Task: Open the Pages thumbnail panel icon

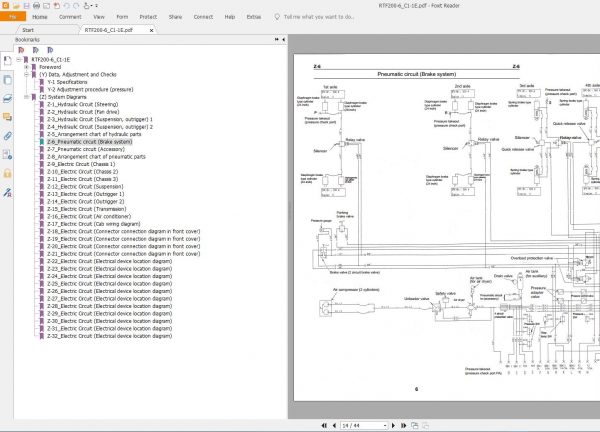Action: [7, 80]
